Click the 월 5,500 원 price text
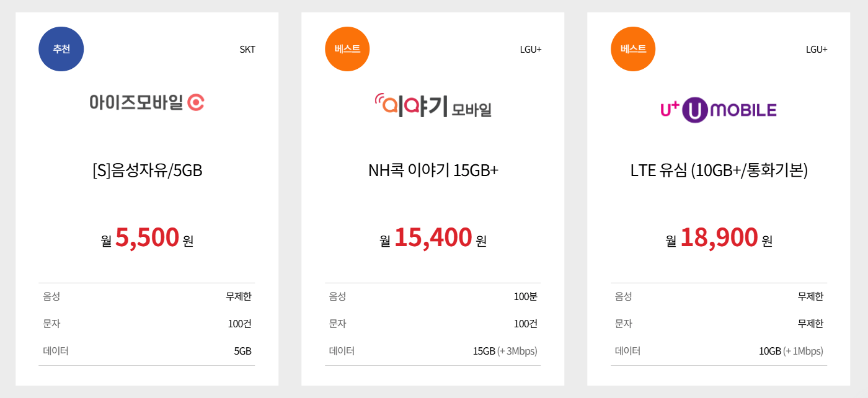The height and width of the screenshot is (398, 868). (x=146, y=237)
